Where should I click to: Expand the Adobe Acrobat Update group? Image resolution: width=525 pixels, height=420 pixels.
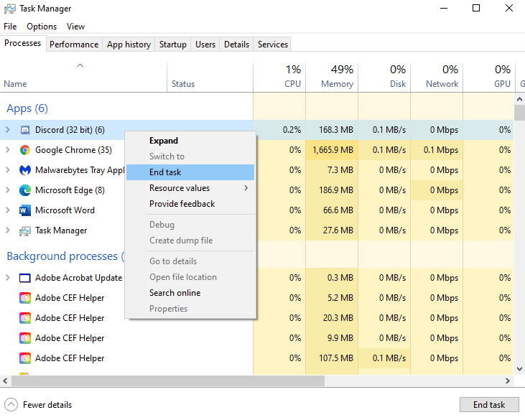pyautogui.click(x=8, y=277)
